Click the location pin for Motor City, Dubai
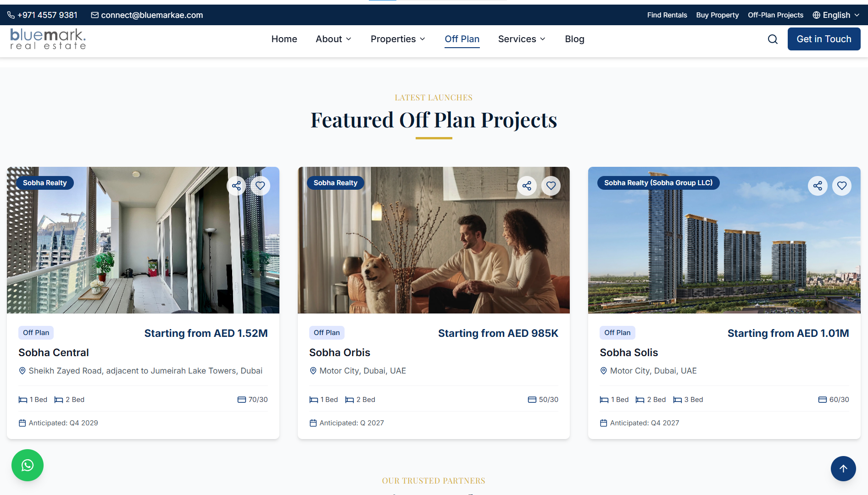 (313, 371)
